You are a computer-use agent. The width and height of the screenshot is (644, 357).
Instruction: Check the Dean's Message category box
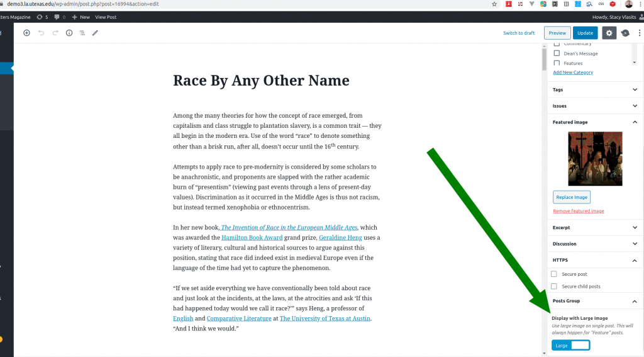click(557, 54)
